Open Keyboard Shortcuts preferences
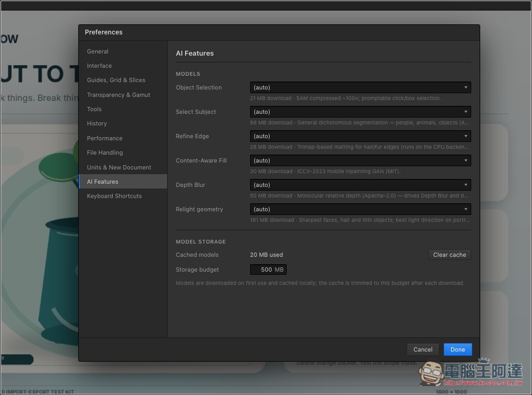The height and width of the screenshot is (395, 532). pyautogui.click(x=123, y=196)
